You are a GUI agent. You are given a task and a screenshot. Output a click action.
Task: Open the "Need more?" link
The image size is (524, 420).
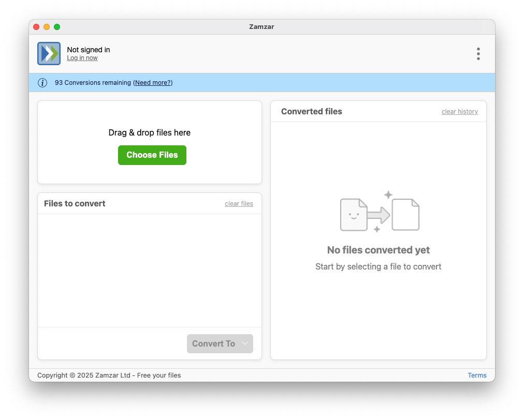[x=153, y=83]
